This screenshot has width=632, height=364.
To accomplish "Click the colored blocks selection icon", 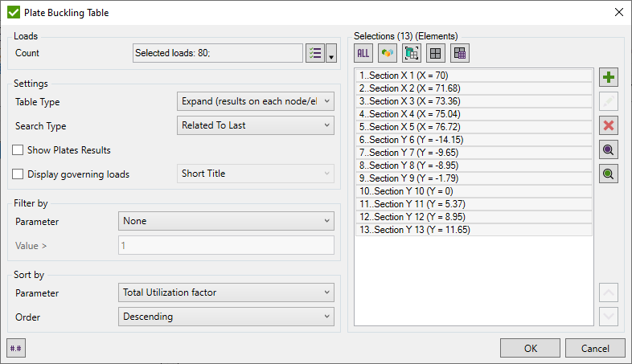I will pos(388,53).
